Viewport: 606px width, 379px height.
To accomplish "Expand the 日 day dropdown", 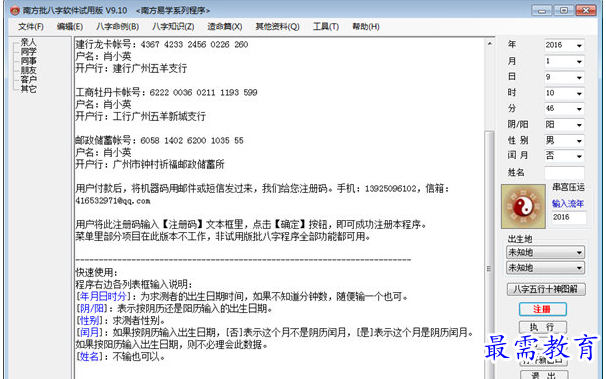I will (579, 77).
